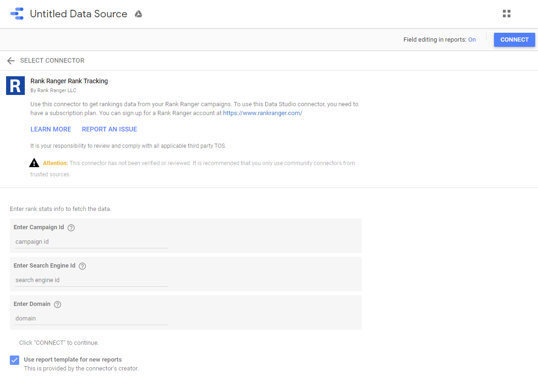This screenshot has width=538, height=392.
Task: Click the REPORT AN ISSUE link
Action: point(109,129)
